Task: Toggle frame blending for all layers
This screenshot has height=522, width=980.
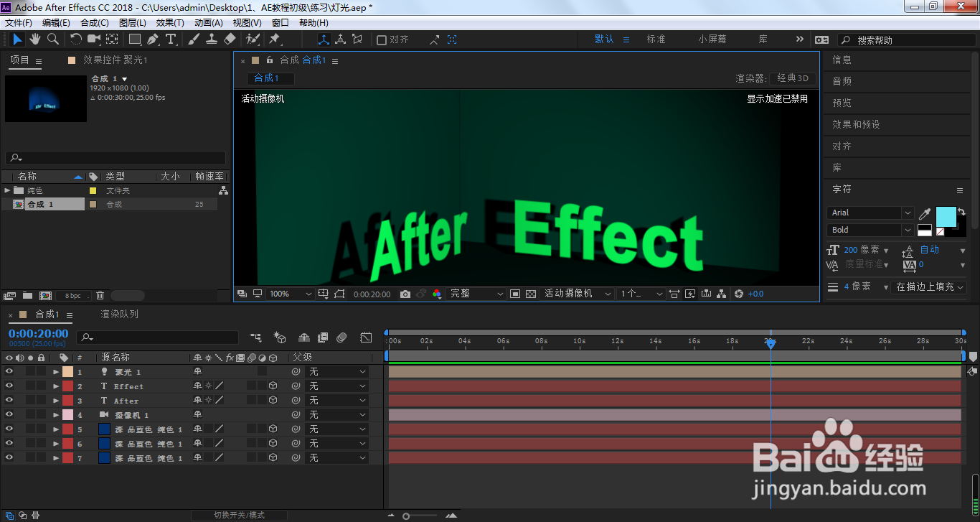Action: click(x=323, y=337)
